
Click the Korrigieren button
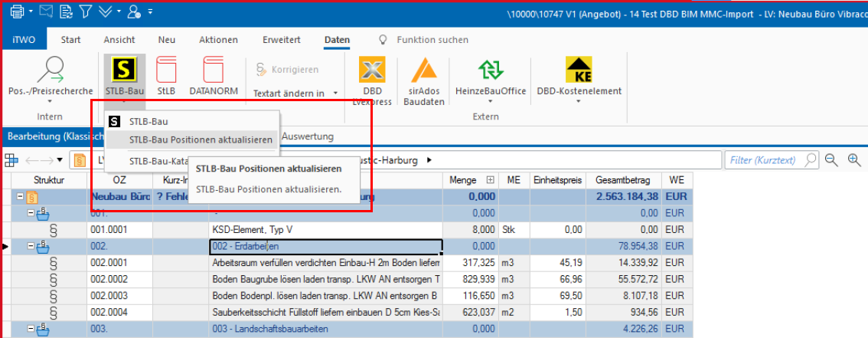288,70
